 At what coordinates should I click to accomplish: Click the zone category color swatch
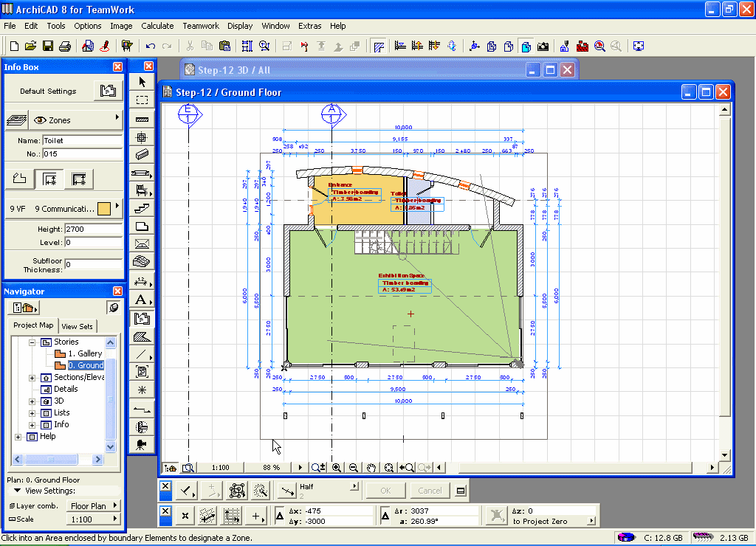[104, 209]
